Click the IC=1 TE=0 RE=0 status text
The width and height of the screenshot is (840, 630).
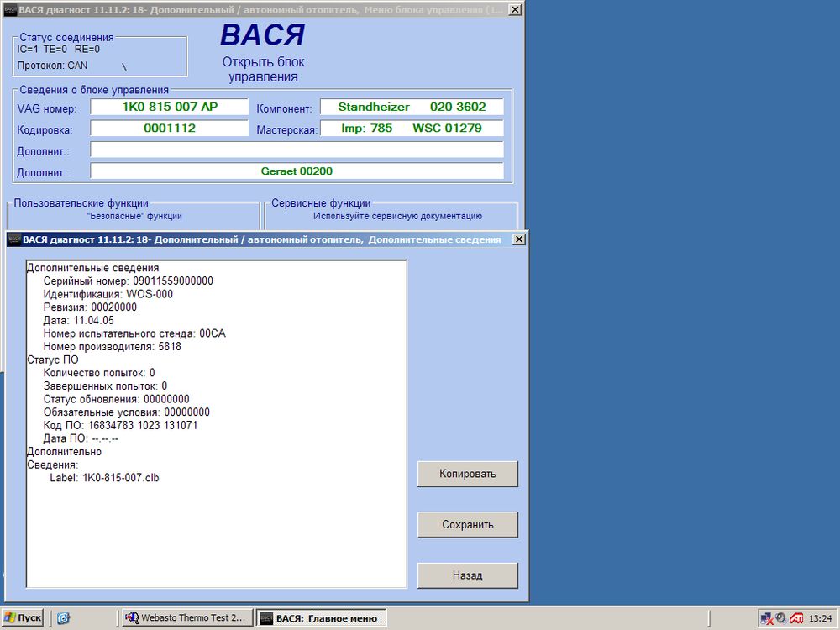click(59, 50)
